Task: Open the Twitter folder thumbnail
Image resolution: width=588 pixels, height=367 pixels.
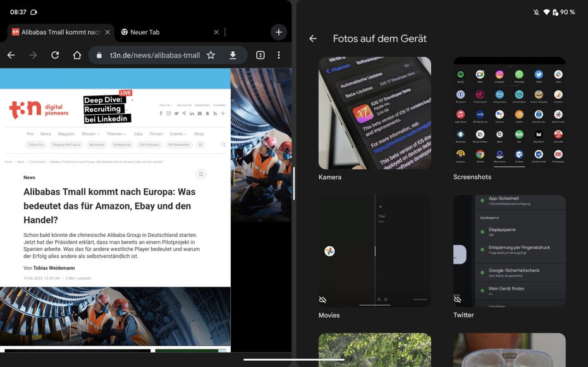Action: pos(509,251)
